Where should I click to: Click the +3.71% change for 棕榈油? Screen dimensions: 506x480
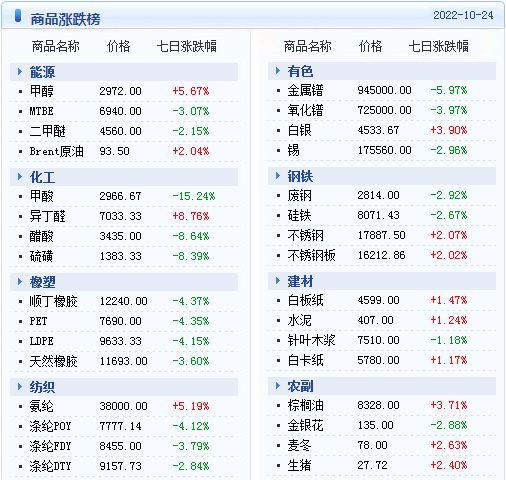(449, 405)
